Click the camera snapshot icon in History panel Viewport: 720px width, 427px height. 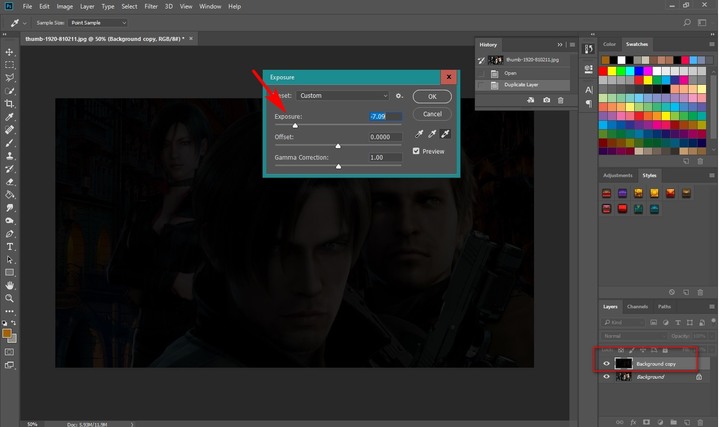click(x=546, y=100)
